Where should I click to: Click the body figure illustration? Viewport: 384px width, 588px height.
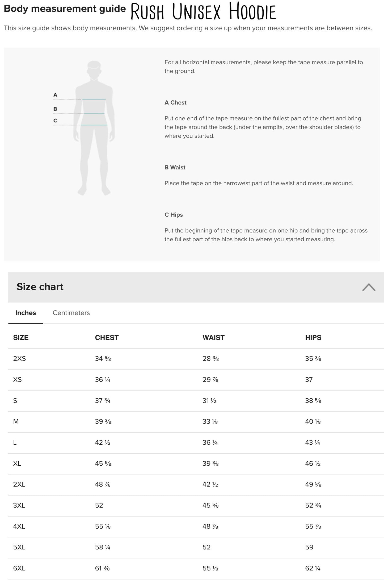click(x=94, y=128)
